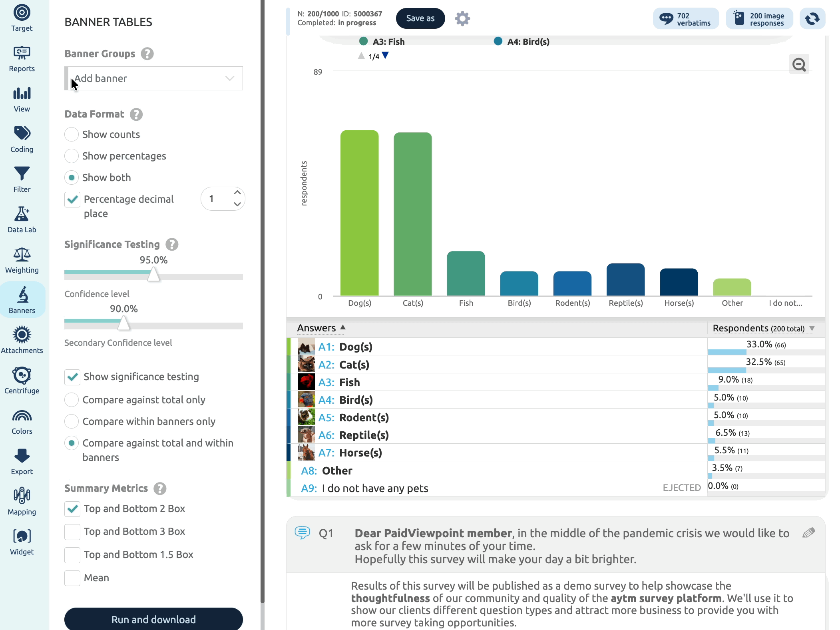Expand the Add banner dropdown
The width and height of the screenshot is (840, 630).
pos(153,78)
